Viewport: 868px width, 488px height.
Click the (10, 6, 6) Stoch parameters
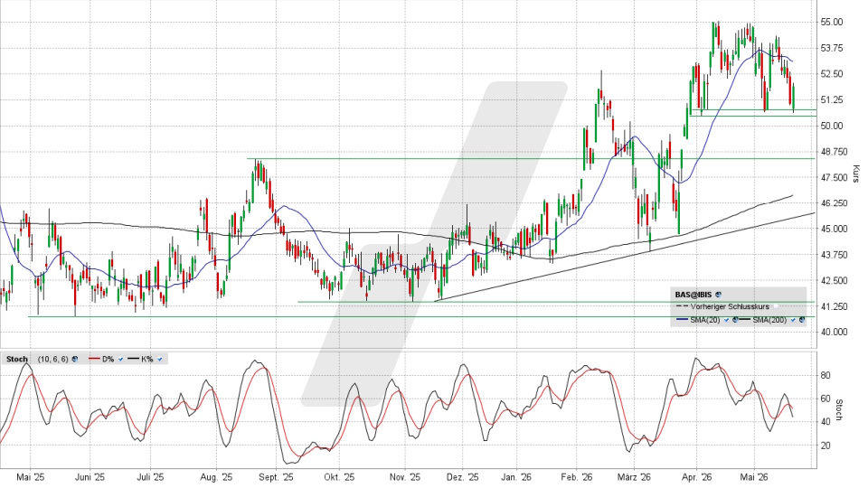tap(53, 359)
